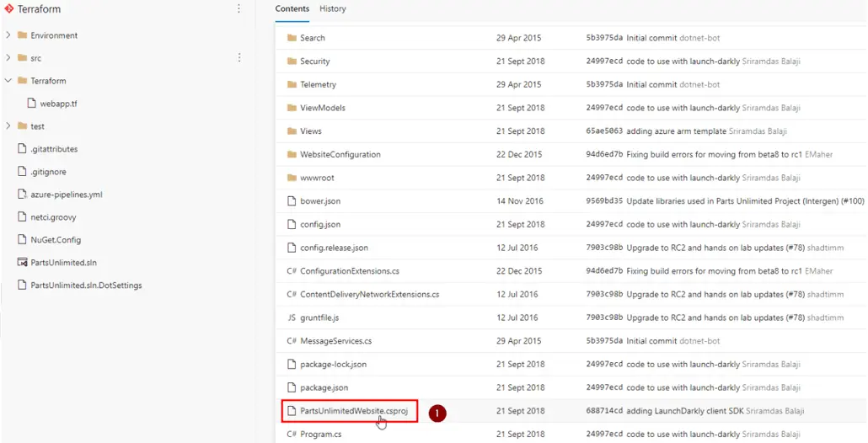Open more options for src folder
This screenshot has width=868, height=443.
[238, 58]
